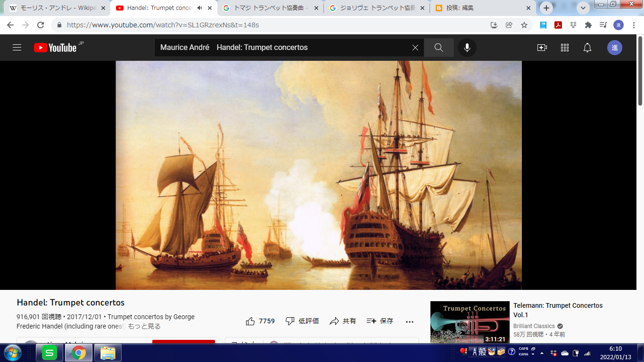Screen dimensions: 644x362
Task: Open Adobe Acrobat extension icon
Action: 558,25
